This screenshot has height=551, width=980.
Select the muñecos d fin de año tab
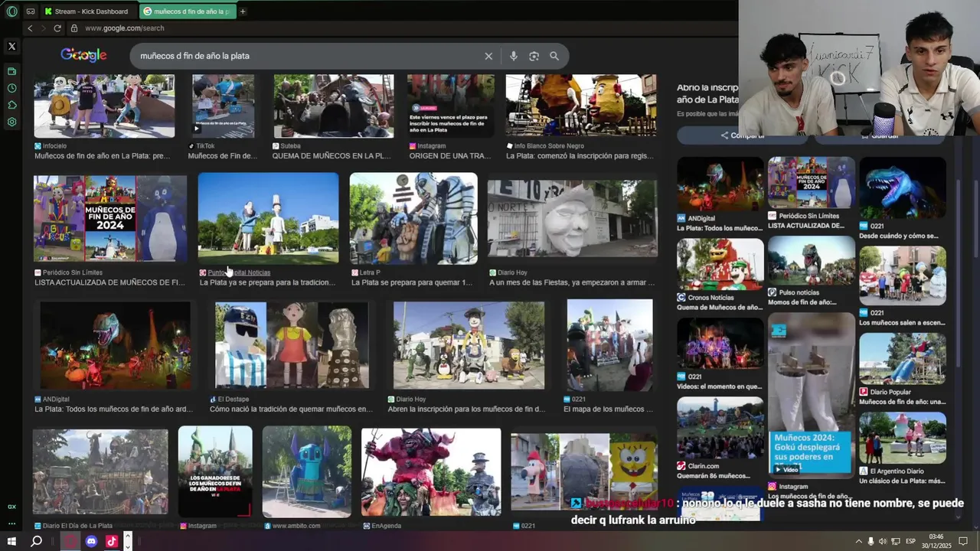pos(188,11)
